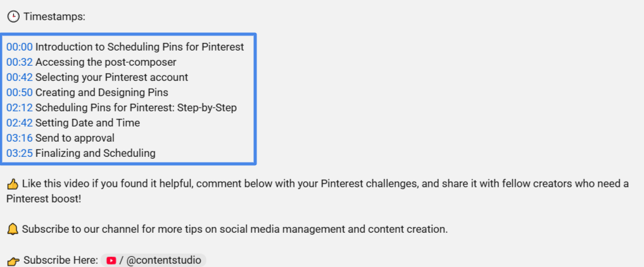The image size is (644, 267).
Task: Click 'Creating and Designing Pins' text
Action: pos(102,93)
